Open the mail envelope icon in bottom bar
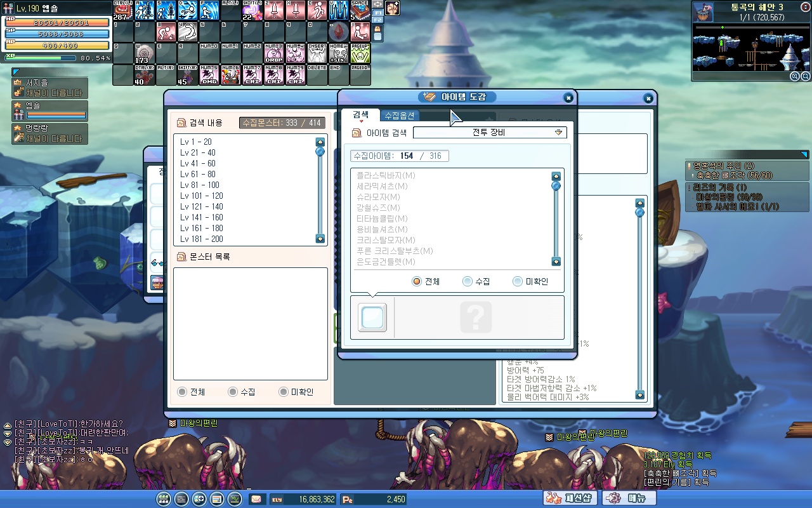This screenshot has height=508, width=812. coord(256,499)
